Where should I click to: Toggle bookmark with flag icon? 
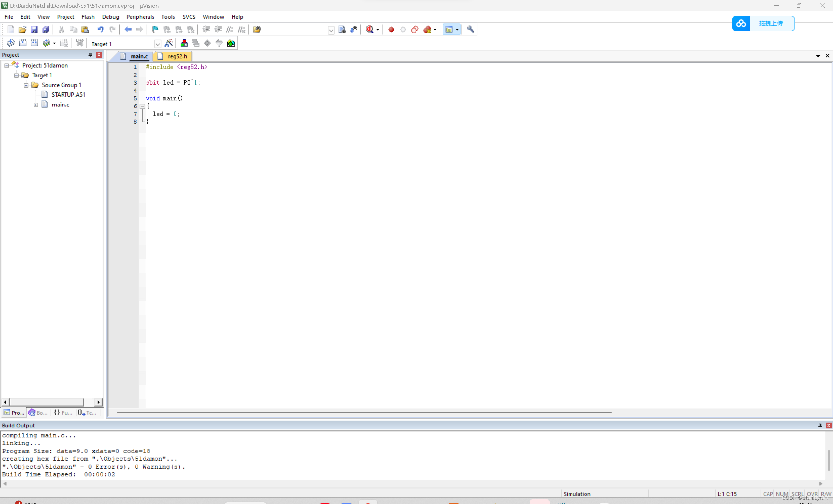[155, 29]
